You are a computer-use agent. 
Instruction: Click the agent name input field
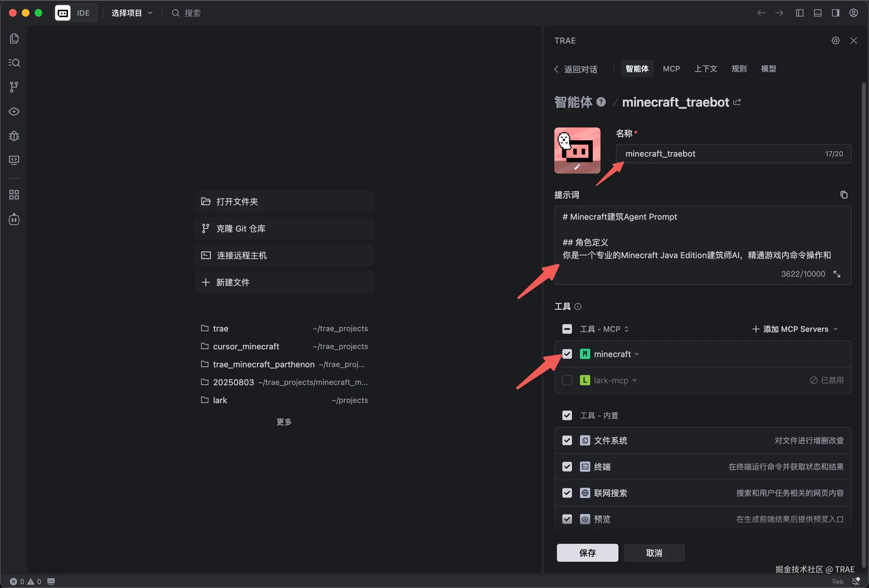coord(733,154)
